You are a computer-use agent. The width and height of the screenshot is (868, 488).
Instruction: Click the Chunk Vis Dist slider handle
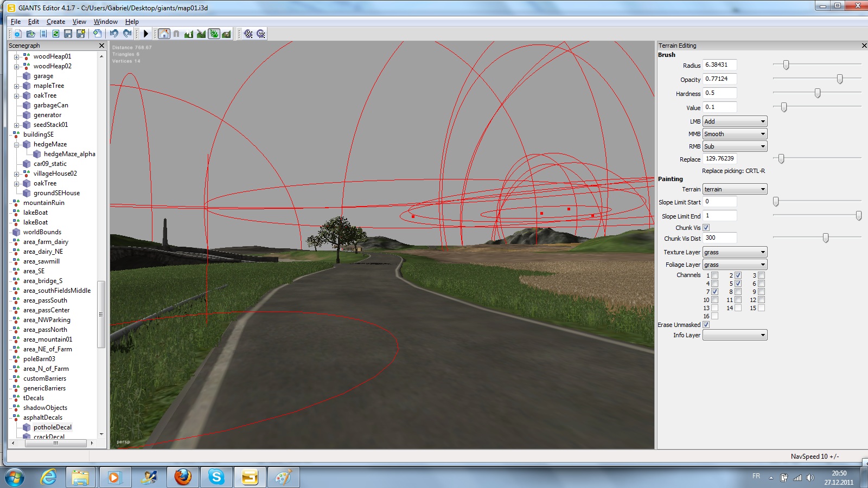pyautogui.click(x=826, y=238)
